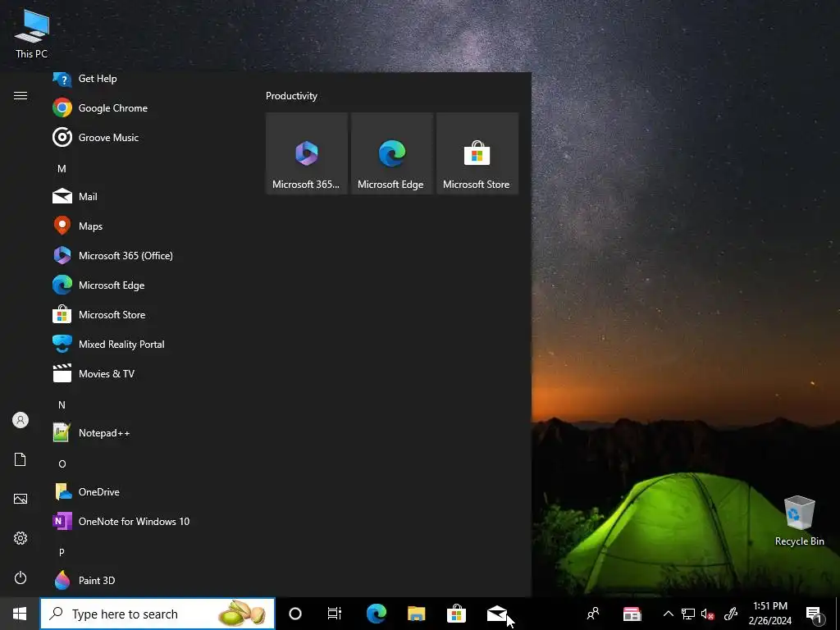Click the Power button in Start sidebar
This screenshot has height=630, width=840.
21,577
